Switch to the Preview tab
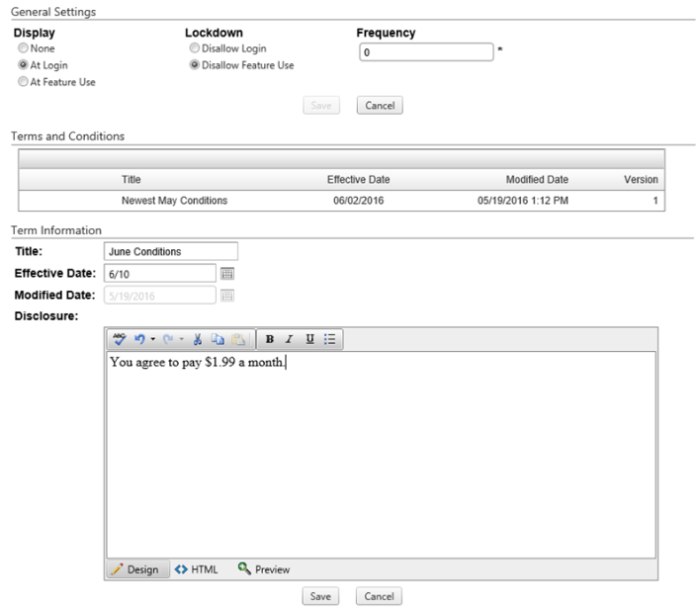Viewport: 700px width, 611px height. pos(264,569)
